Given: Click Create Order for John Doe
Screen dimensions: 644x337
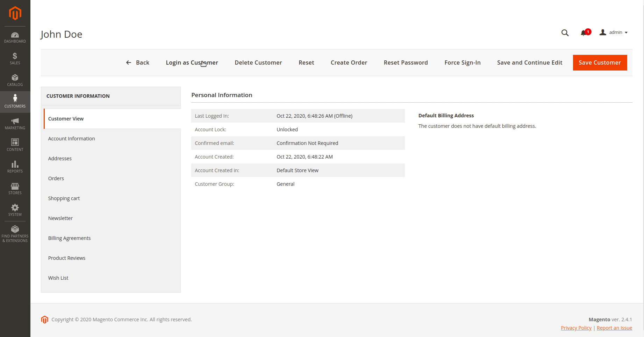Looking at the screenshot, I should (349, 63).
